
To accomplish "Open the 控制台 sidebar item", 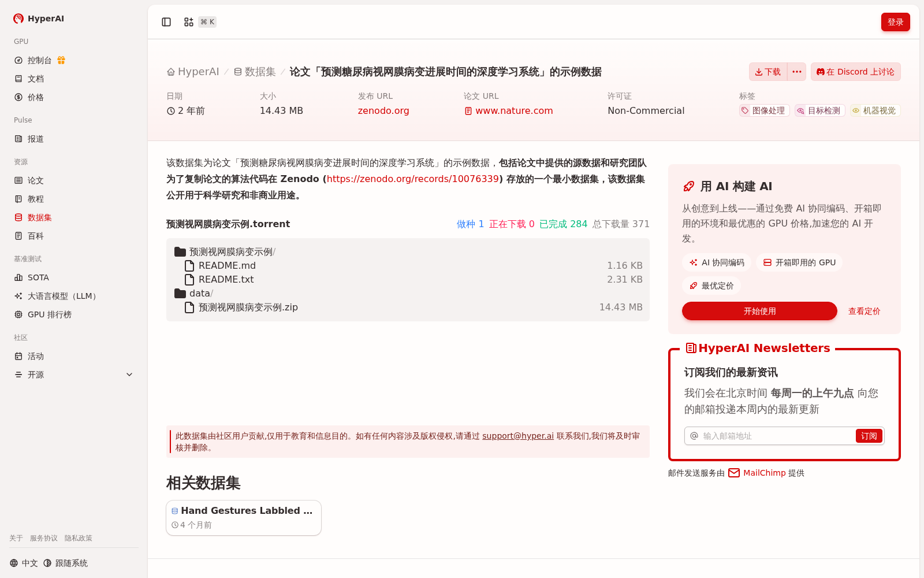I will coord(74,60).
